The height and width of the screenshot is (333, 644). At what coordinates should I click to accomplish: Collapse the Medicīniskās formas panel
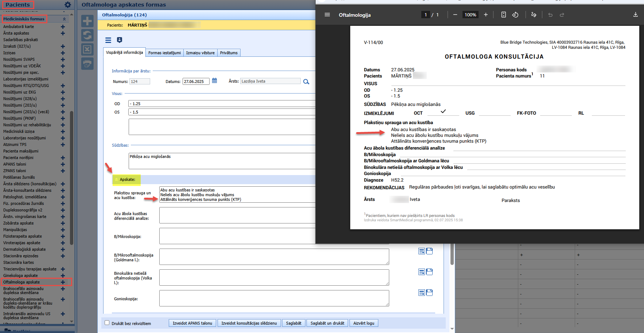click(65, 19)
